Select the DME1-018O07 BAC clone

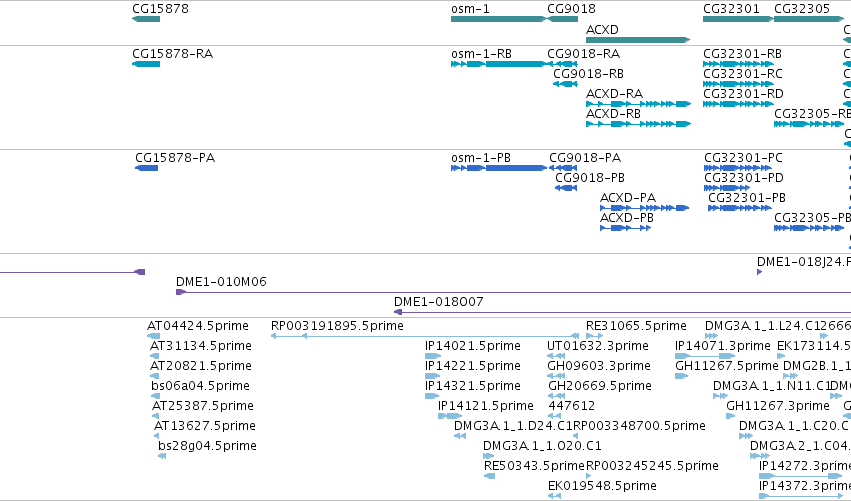623,312
